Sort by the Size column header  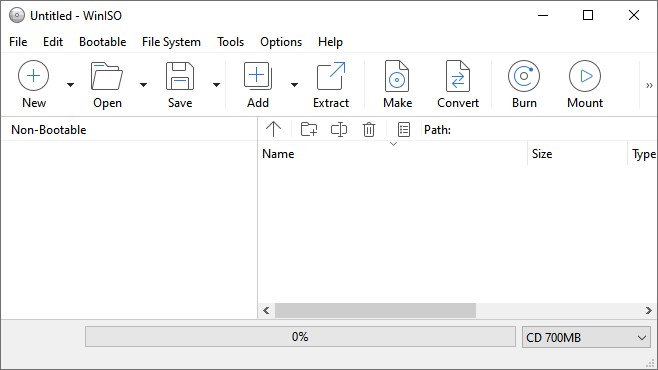577,154
